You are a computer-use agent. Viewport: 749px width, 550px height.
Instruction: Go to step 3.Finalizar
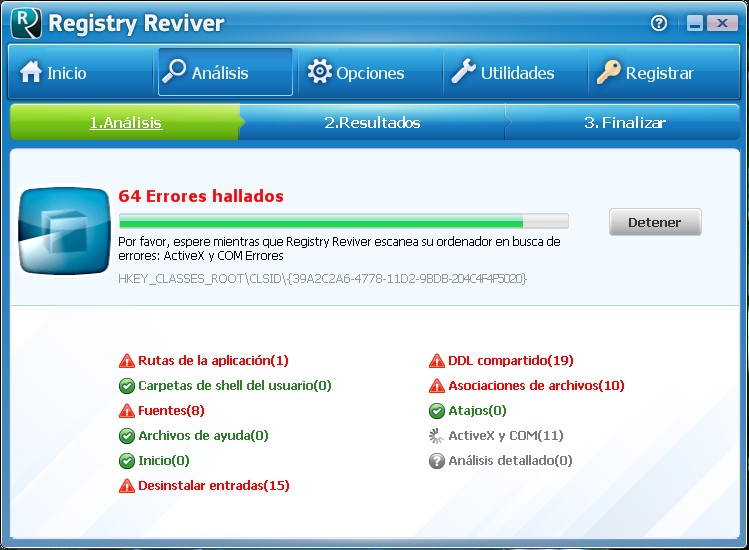pyautogui.click(x=624, y=122)
